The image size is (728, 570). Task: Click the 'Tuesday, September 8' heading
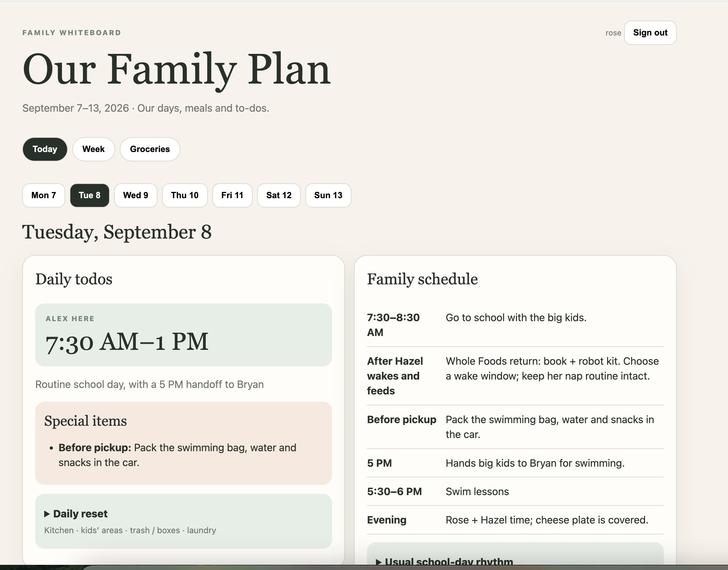pos(117,232)
